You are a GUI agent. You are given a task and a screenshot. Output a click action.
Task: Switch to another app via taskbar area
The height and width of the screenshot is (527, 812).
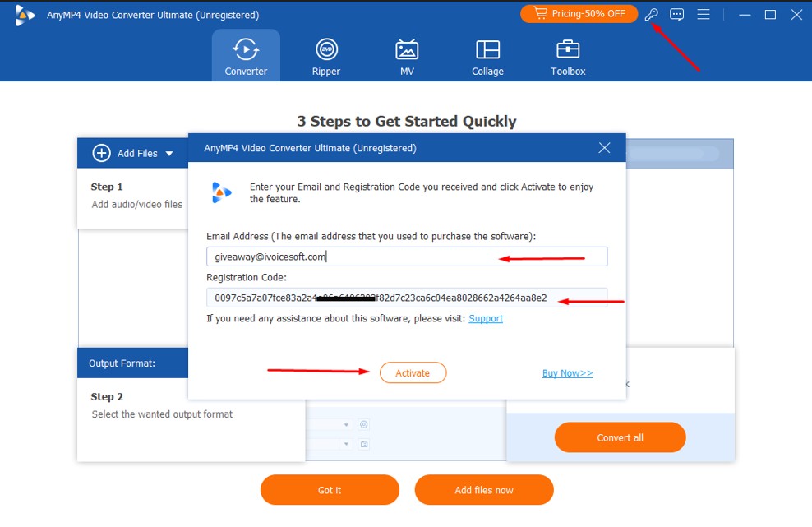pyautogui.click(x=745, y=14)
